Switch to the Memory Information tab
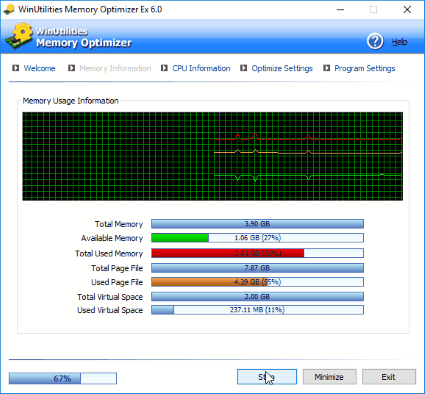This screenshot has height=394, width=425. [115, 68]
